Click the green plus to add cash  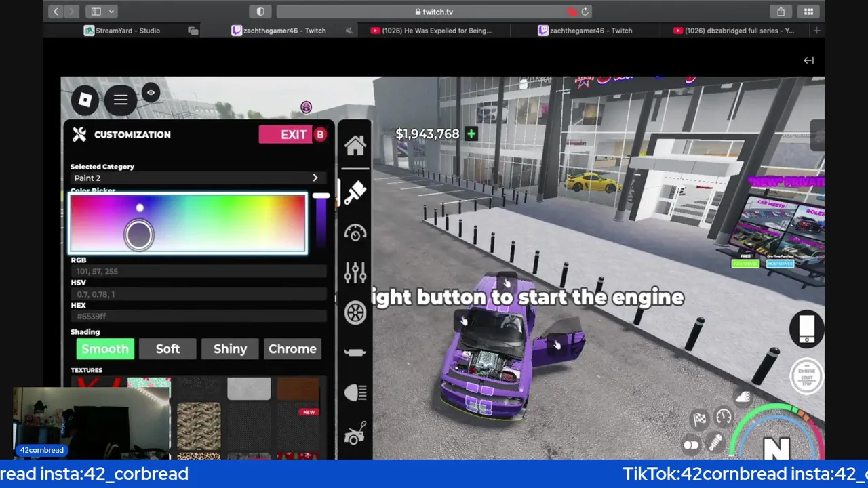click(471, 134)
